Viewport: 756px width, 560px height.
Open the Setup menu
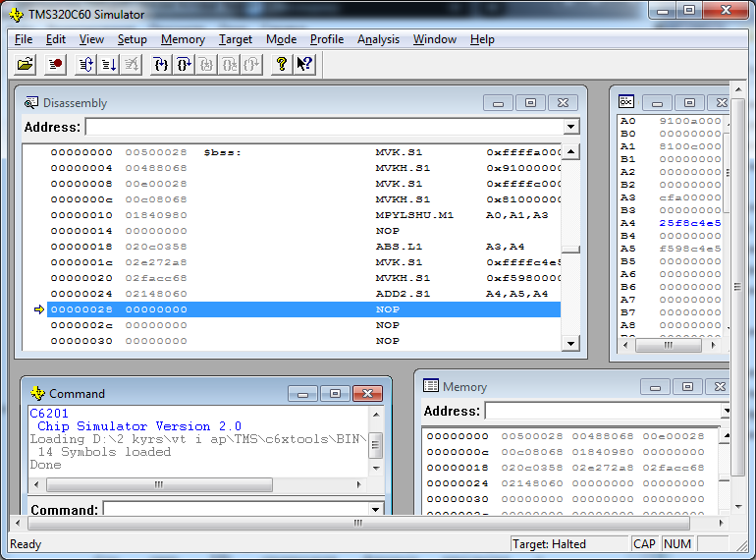tap(133, 39)
